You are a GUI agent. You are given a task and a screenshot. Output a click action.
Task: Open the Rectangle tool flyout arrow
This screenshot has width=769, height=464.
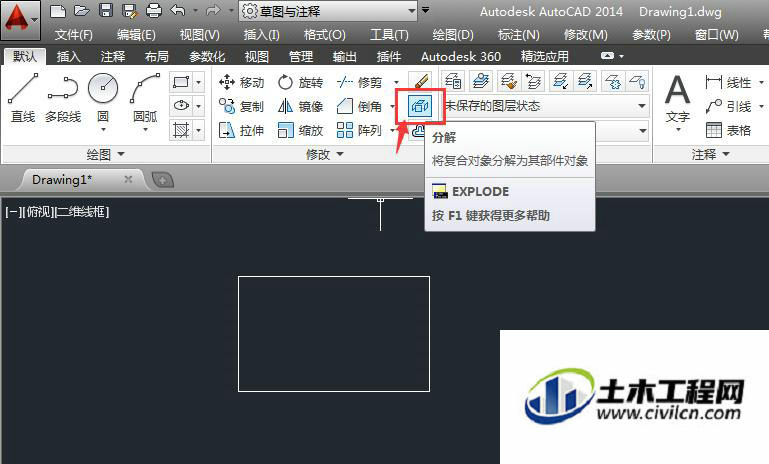click(x=199, y=82)
